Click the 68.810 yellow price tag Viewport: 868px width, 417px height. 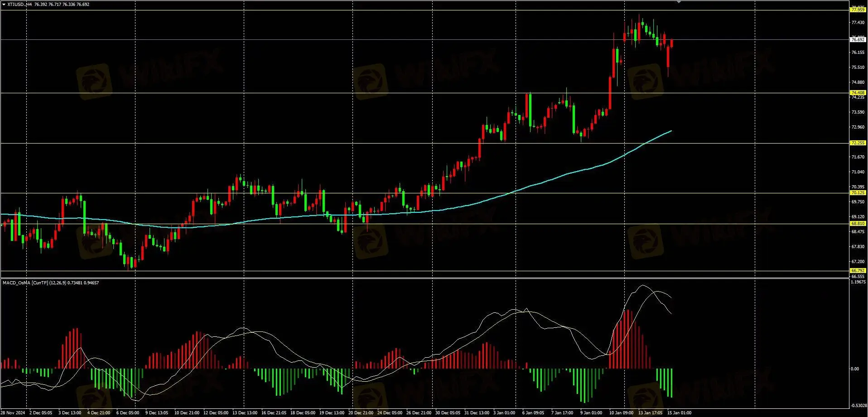tap(858, 224)
